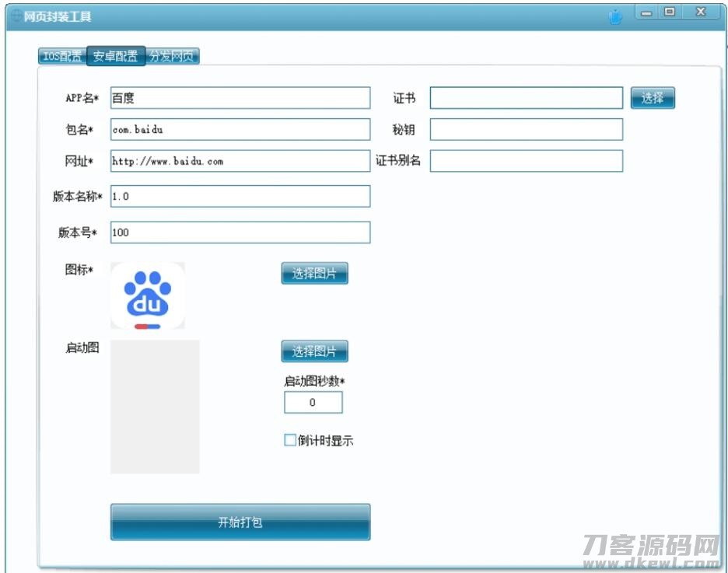Click the empty 启动图 preview area
Viewport: 728px width, 573px height.
point(155,407)
